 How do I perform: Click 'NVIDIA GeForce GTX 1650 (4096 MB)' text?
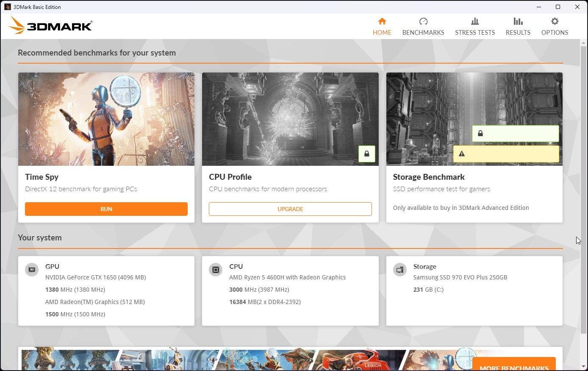[96, 277]
